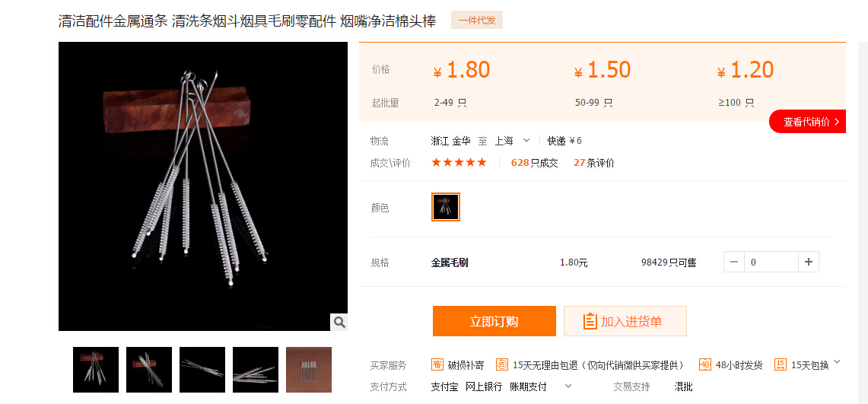This screenshot has height=404, width=868.
Task: Click the 一件代发 tag
Action: [x=477, y=21]
